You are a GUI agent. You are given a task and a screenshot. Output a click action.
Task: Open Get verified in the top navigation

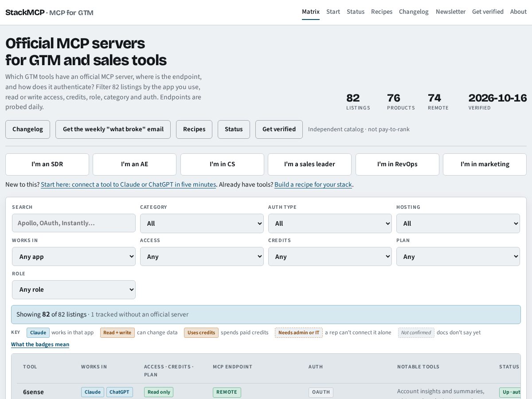(x=488, y=12)
